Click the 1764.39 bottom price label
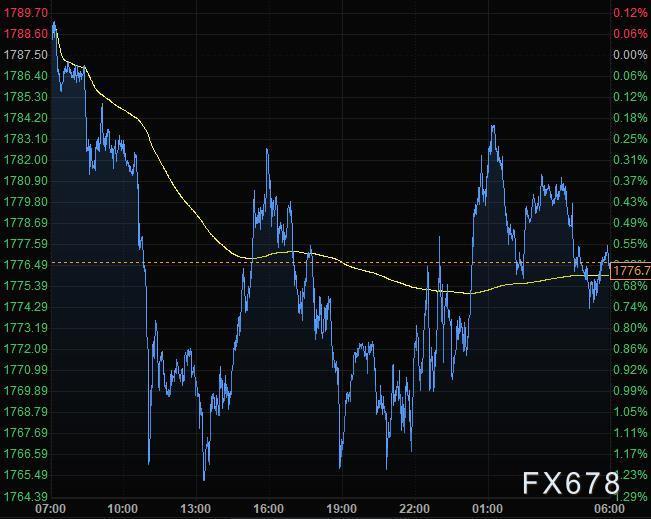 click(x=26, y=496)
